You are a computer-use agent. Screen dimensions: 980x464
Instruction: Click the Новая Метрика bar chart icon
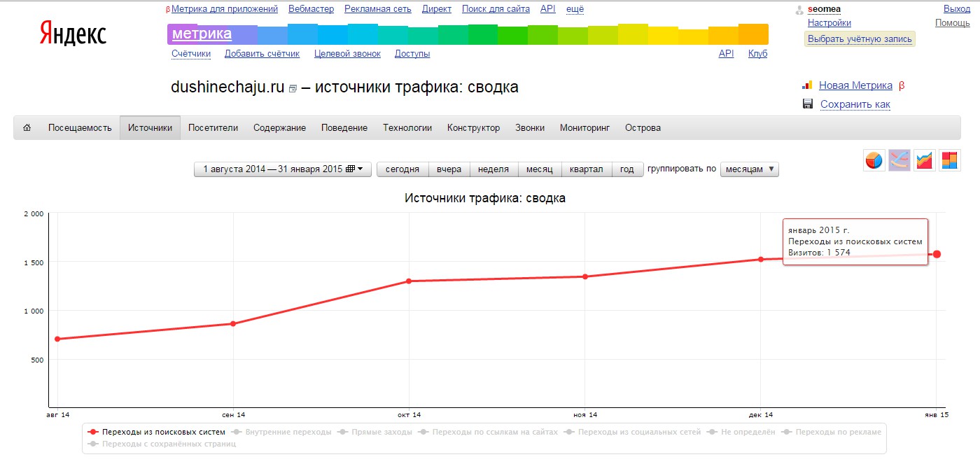[x=807, y=85]
